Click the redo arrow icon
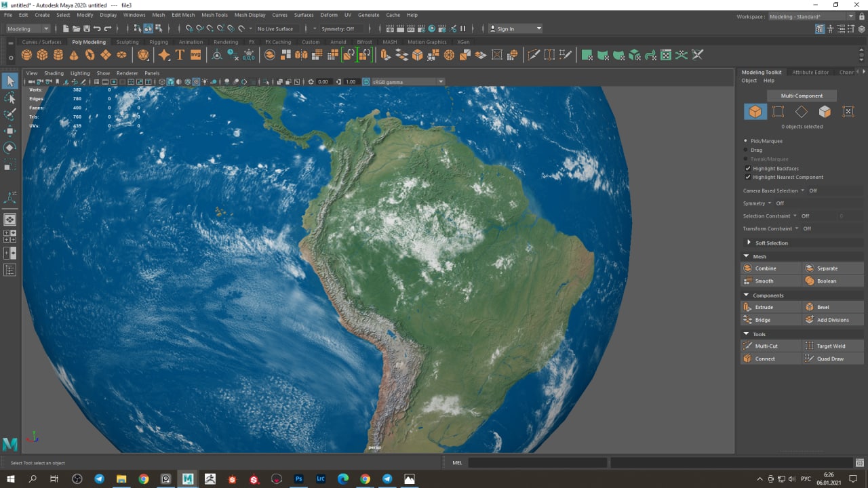This screenshot has width=868, height=488. click(107, 28)
